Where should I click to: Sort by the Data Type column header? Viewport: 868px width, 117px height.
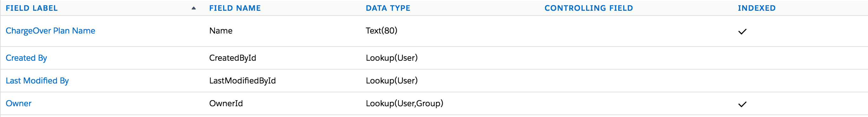point(388,8)
